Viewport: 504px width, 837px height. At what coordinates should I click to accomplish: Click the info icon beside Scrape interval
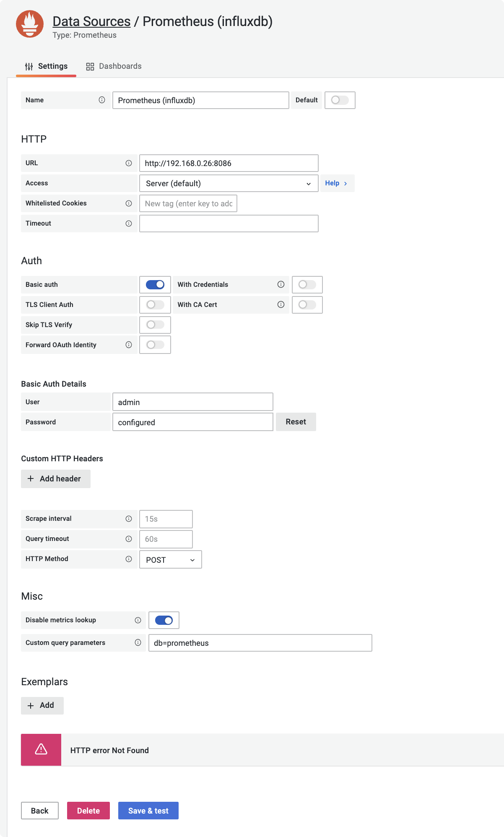pos(129,519)
